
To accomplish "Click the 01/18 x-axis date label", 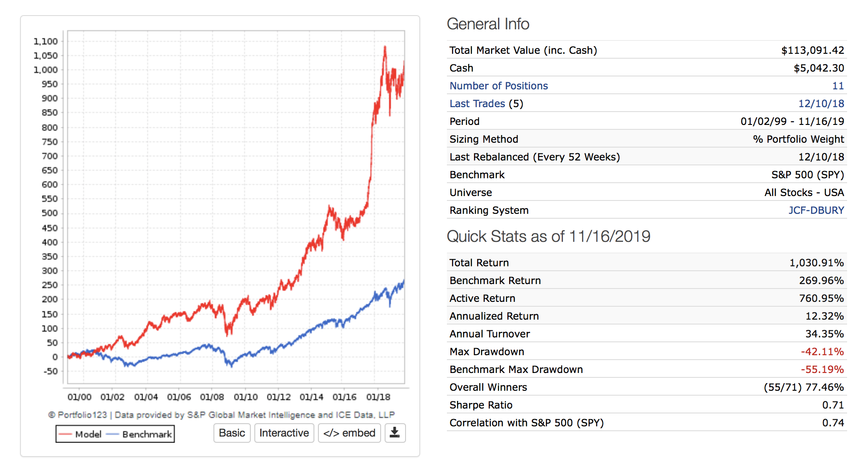I will (x=378, y=397).
